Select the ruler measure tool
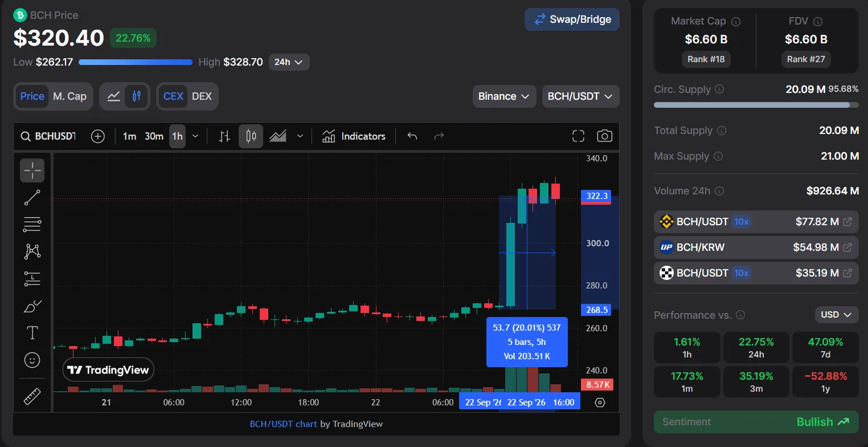The image size is (868, 447). 32,396
